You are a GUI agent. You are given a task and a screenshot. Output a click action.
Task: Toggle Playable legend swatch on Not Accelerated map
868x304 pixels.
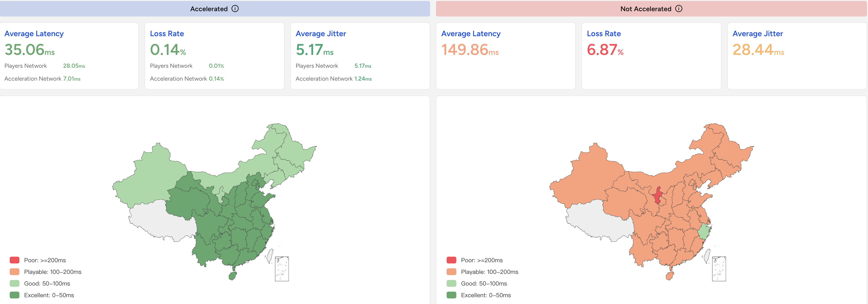point(451,272)
